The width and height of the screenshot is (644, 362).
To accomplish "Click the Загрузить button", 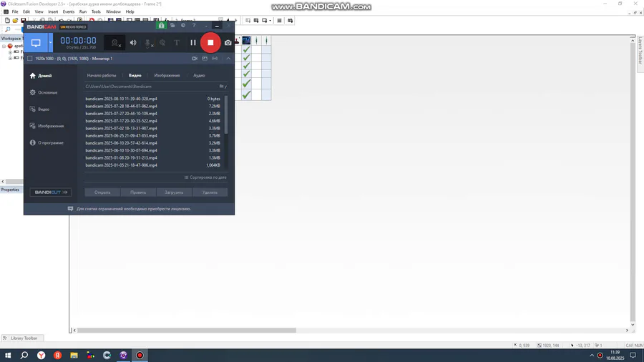I will click(174, 192).
